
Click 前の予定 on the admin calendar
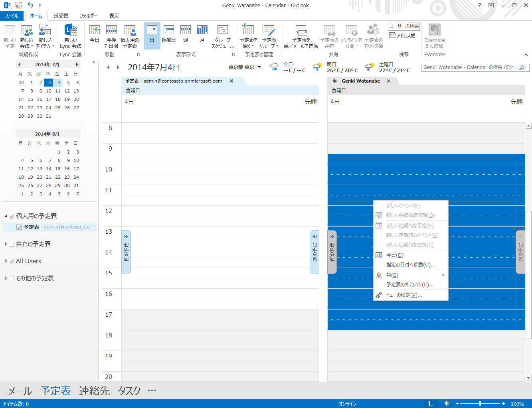[x=126, y=252]
